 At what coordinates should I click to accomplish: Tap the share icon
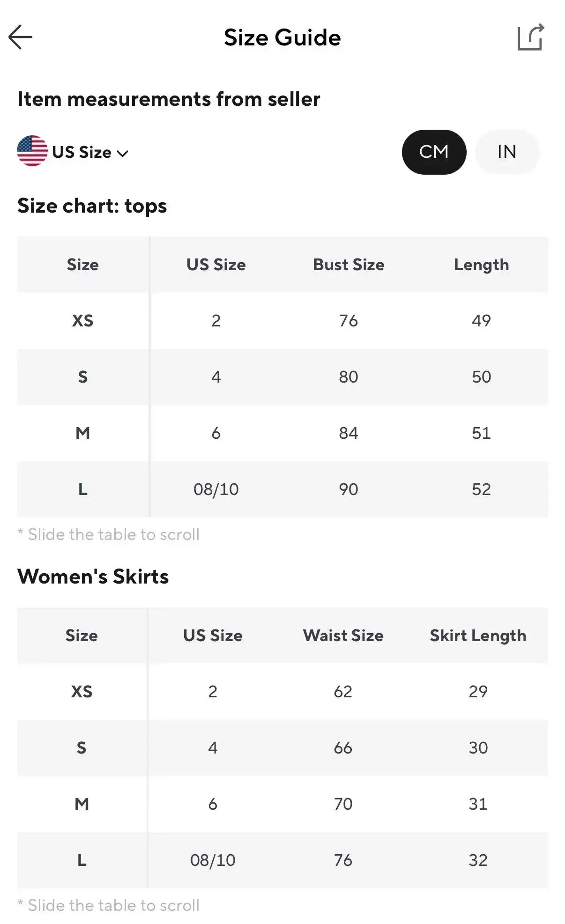(x=530, y=37)
